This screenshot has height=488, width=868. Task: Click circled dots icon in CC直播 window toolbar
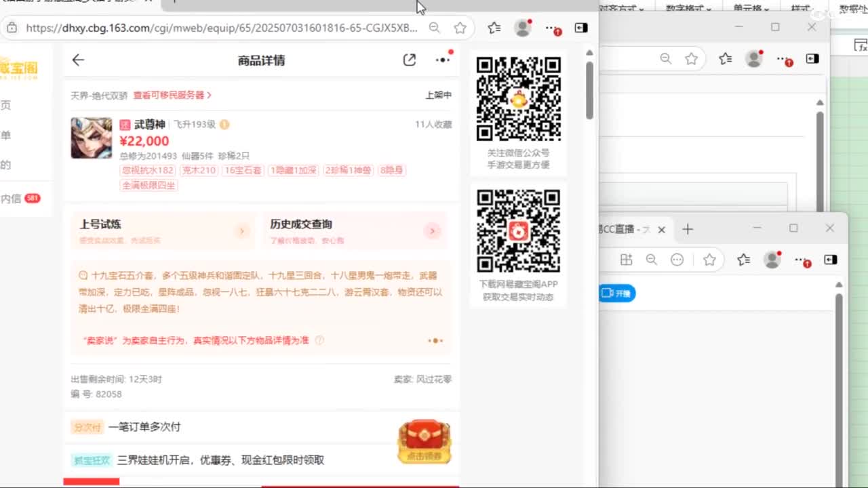click(677, 260)
